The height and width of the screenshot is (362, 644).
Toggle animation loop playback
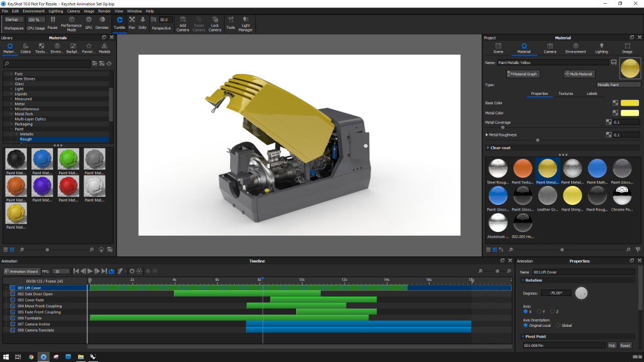point(111,271)
